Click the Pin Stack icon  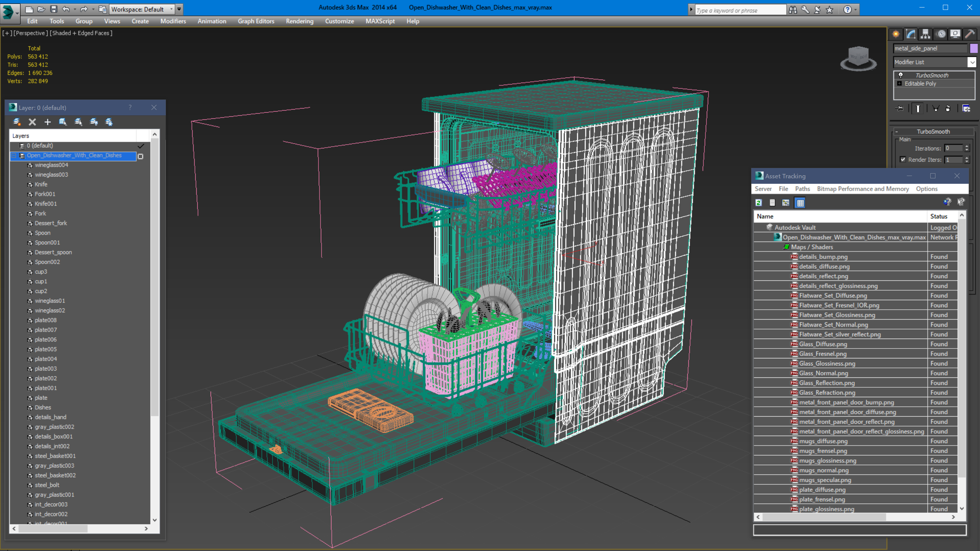pos(900,109)
